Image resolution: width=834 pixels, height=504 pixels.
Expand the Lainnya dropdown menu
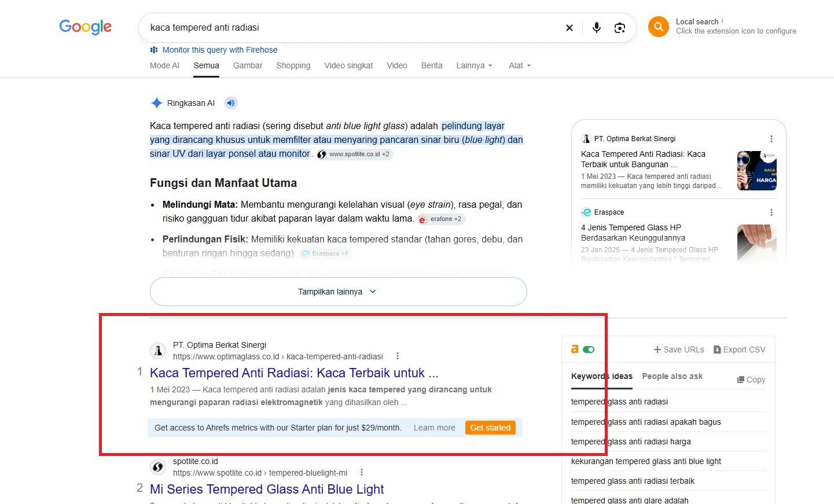474,65
